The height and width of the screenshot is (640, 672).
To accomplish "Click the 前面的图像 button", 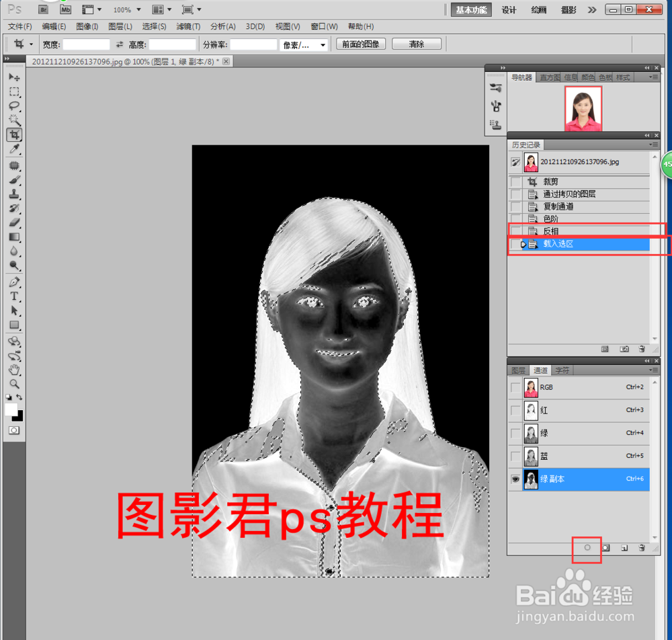I will tap(361, 44).
